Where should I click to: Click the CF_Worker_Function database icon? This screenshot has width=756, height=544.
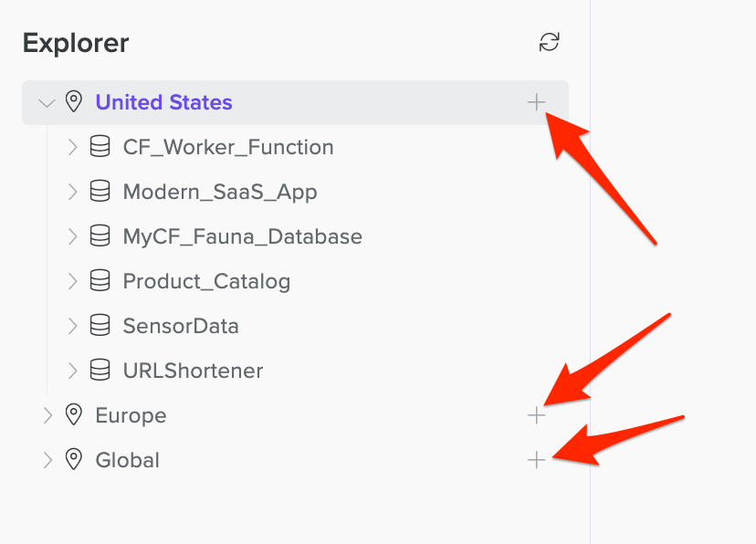click(x=100, y=146)
